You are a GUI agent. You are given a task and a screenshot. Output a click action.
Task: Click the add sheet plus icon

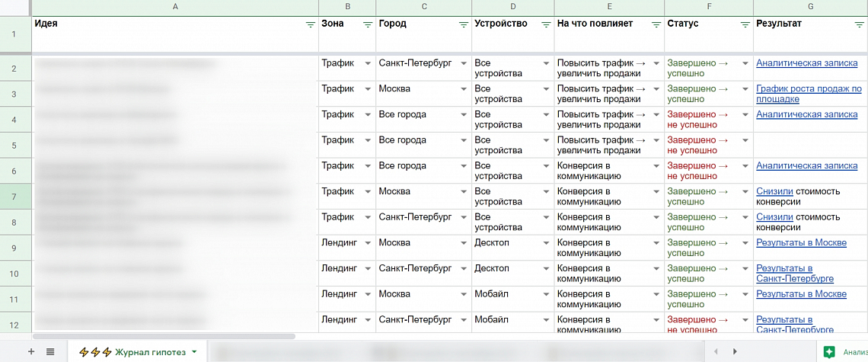coord(31,351)
